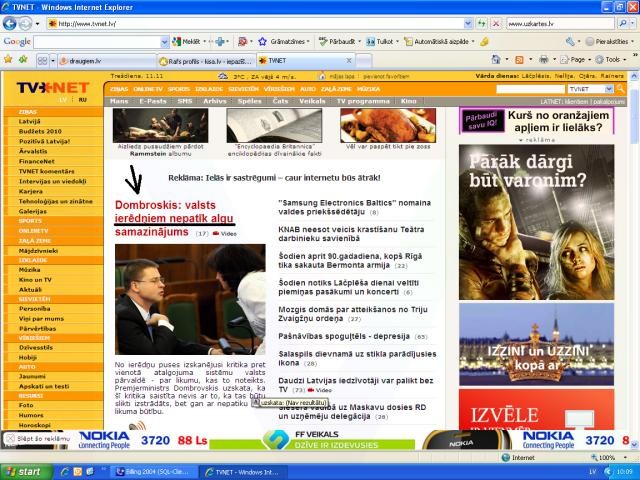
Task: Click the browser Back arrow button
Action: 11,23
